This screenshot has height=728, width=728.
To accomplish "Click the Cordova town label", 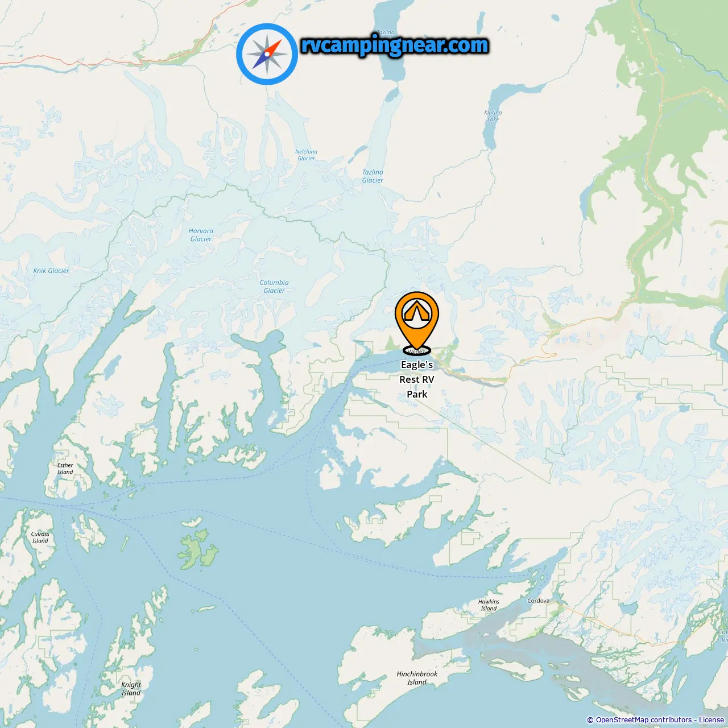I will click(538, 601).
